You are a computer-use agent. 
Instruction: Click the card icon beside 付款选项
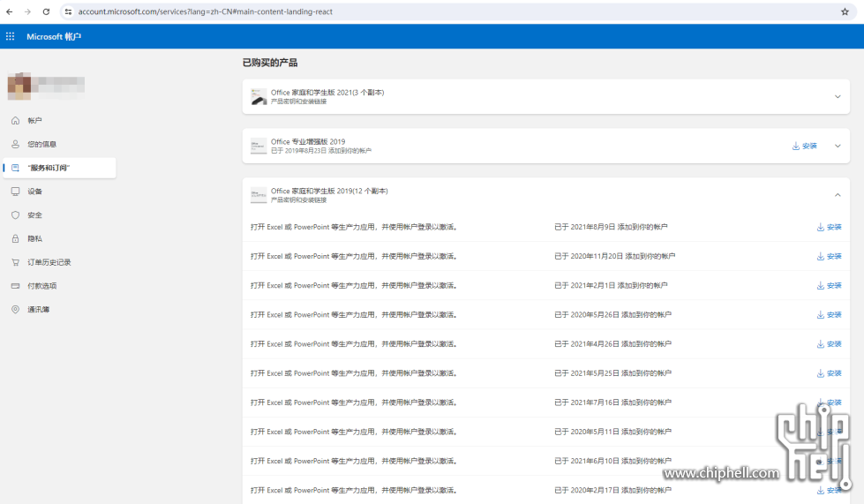tap(15, 286)
